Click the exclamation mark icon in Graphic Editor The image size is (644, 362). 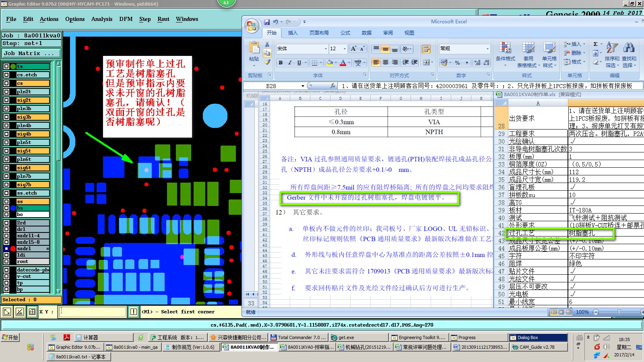[x=134, y=312]
